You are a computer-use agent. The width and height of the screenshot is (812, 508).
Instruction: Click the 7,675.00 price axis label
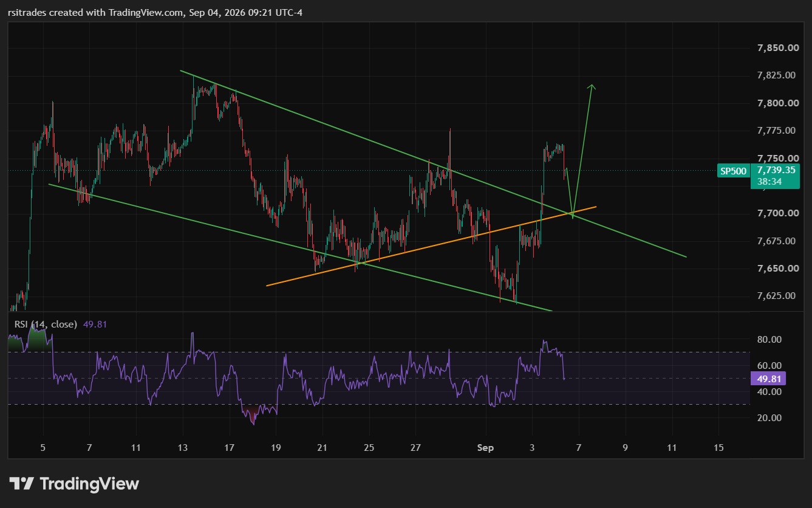777,241
